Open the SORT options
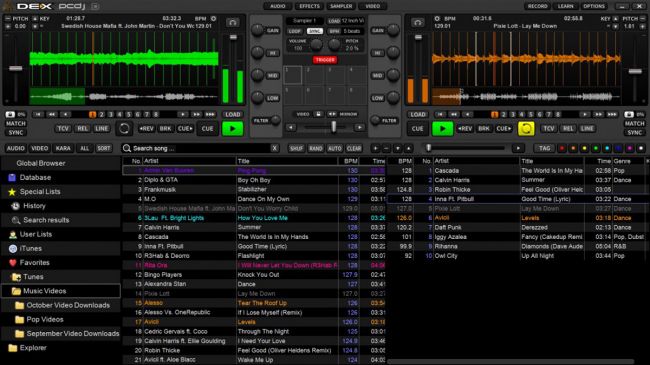This screenshot has width=650, height=365. click(104, 148)
